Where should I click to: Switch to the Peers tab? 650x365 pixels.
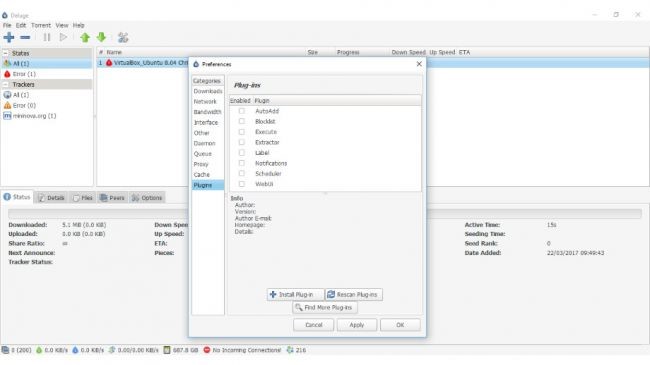point(112,198)
